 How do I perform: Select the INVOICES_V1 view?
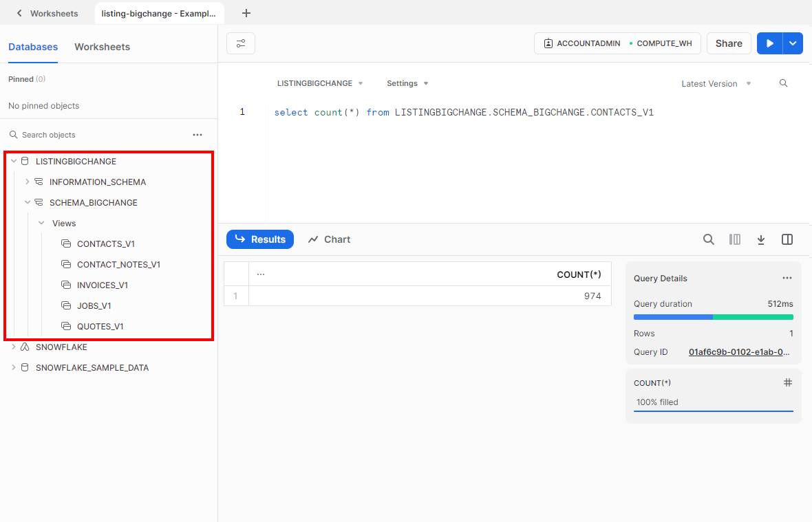[103, 285]
